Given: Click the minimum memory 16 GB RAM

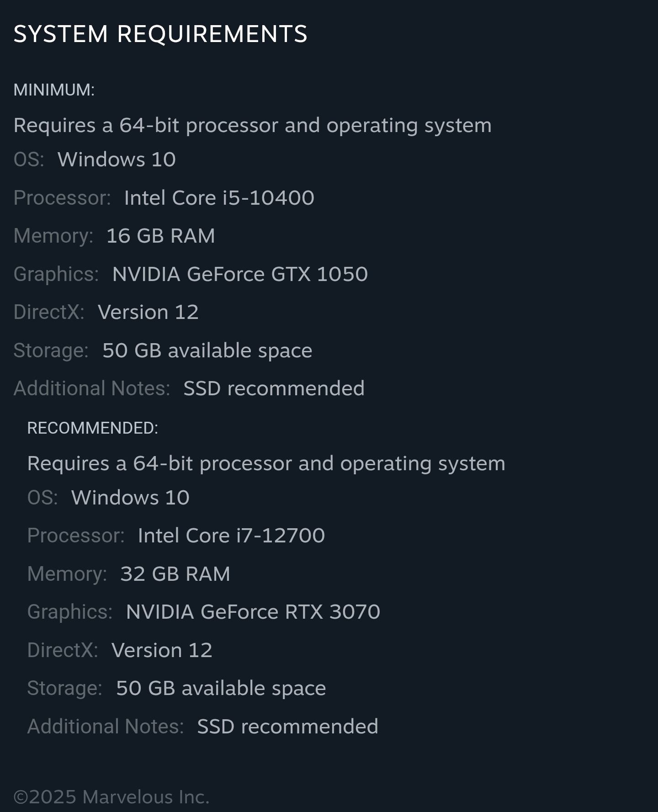Looking at the screenshot, I should point(160,236).
